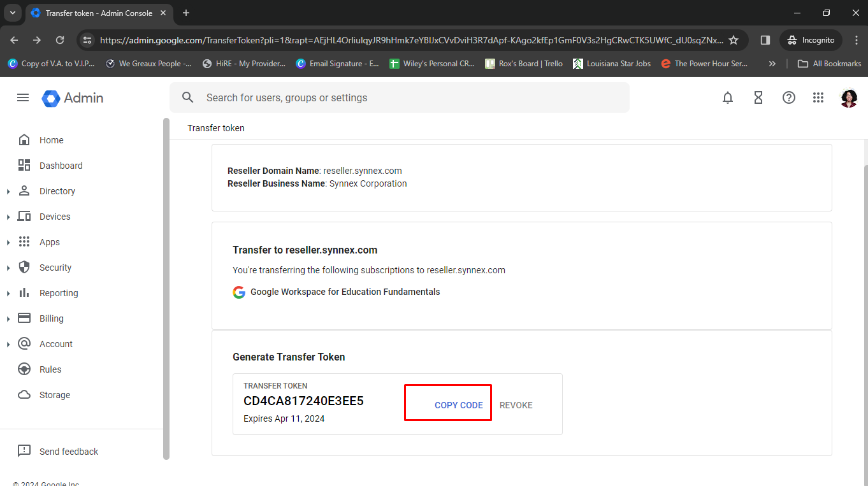Open the All Bookmarks folder

[829, 64]
